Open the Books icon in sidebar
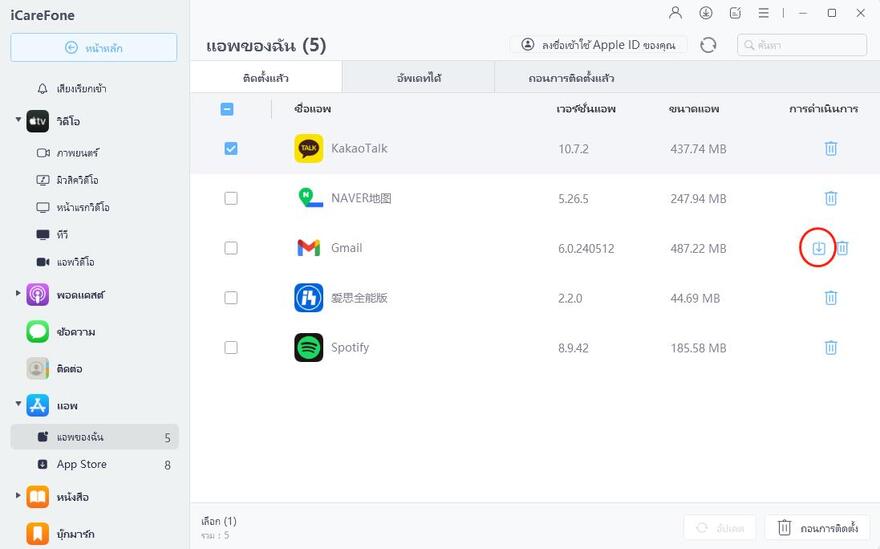Image resolution: width=880 pixels, height=549 pixels. (x=38, y=497)
